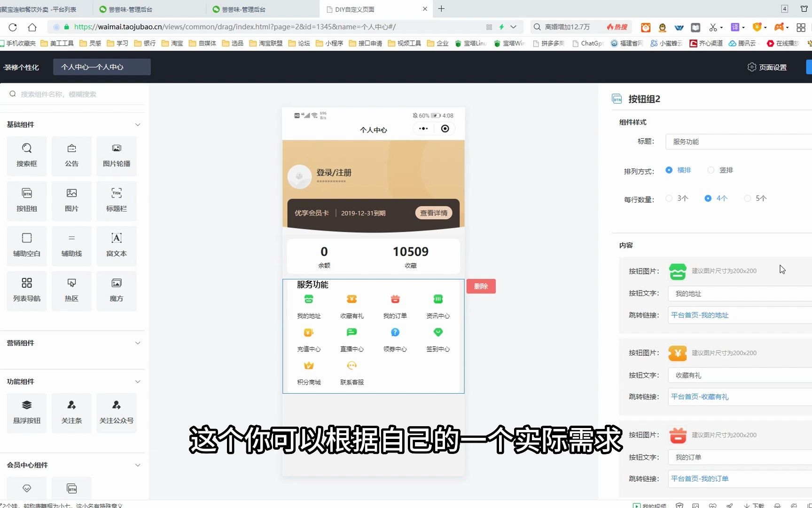Select the 图片轮播 component icon
This screenshot has height=508, width=812.
(x=116, y=155)
